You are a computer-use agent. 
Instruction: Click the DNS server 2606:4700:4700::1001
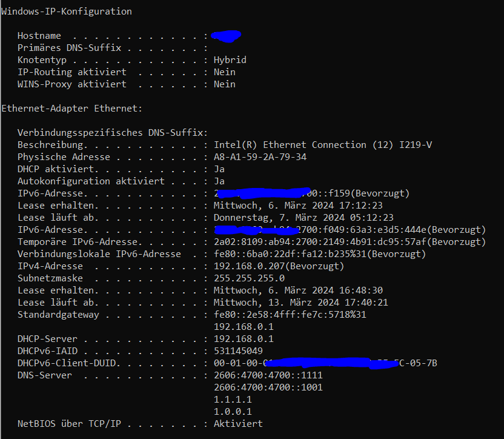tap(268, 387)
